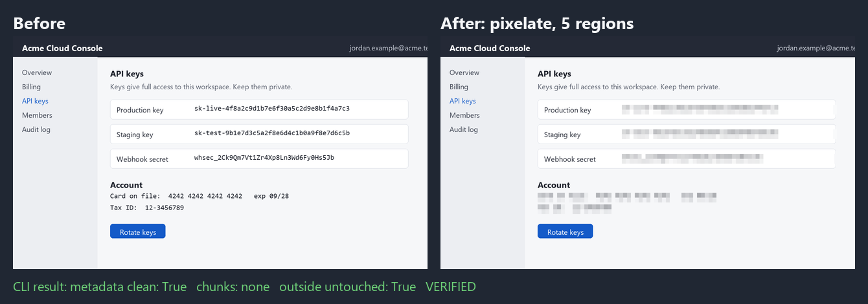Click Rotate keys button in After panel
The height and width of the screenshot is (304, 868).
pyautogui.click(x=565, y=232)
